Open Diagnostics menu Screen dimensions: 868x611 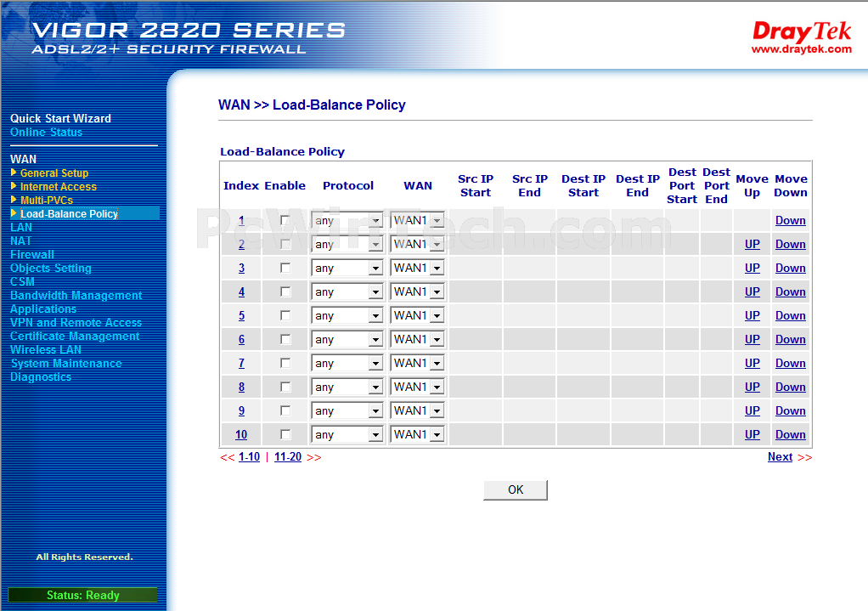pyautogui.click(x=41, y=376)
